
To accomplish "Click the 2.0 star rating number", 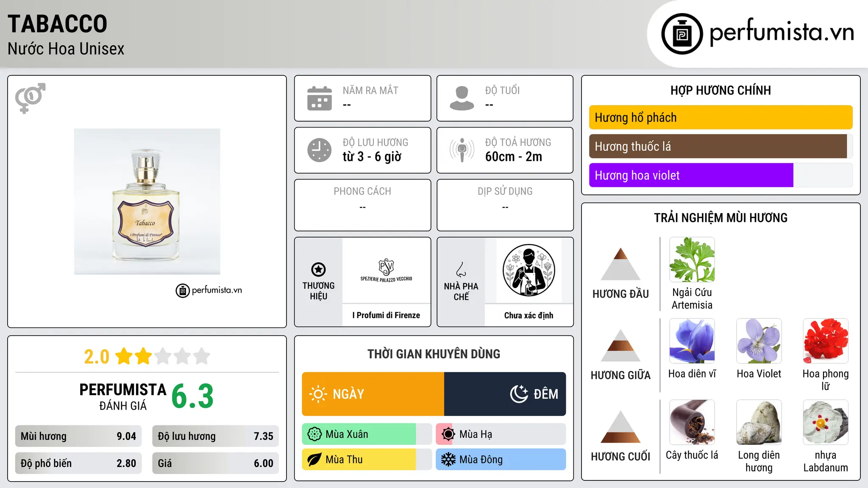I will coord(97,357).
